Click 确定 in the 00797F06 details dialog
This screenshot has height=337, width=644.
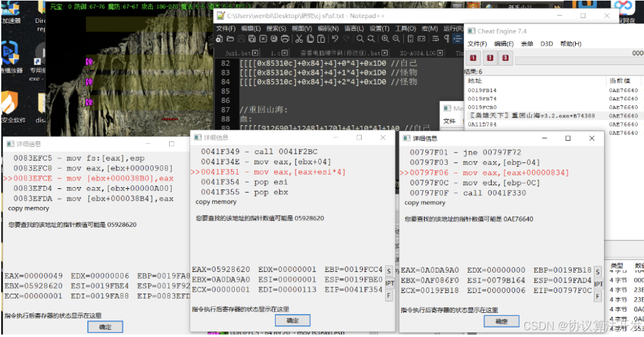pyautogui.click(x=502, y=322)
